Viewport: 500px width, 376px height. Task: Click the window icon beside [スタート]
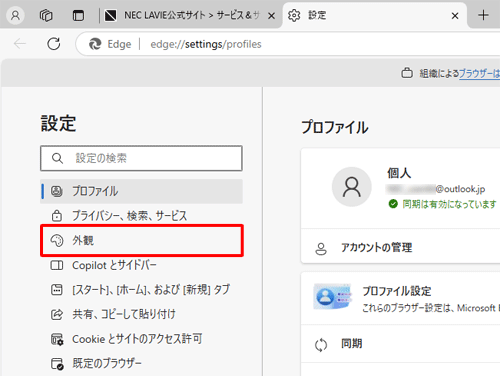(57, 290)
